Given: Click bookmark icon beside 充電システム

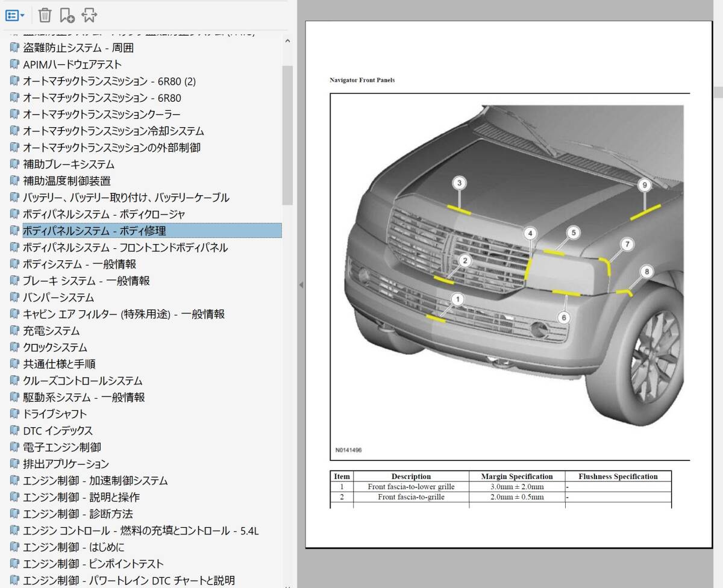Looking at the screenshot, I should pyautogui.click(x=14, y=331).
